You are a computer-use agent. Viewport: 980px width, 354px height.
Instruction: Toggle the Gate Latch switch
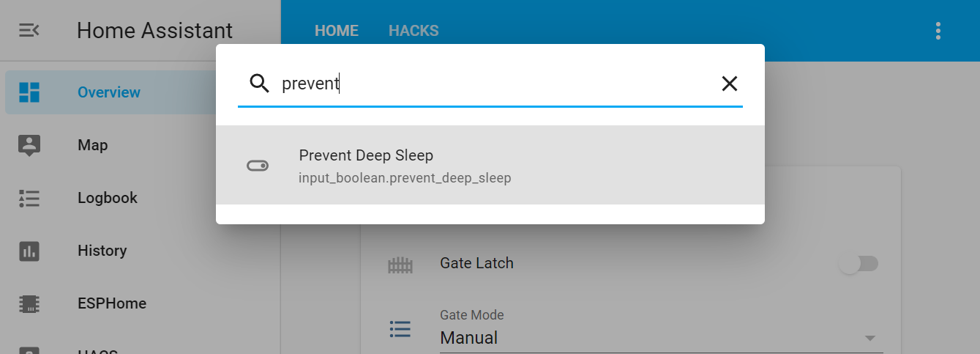pyautogui.click(x=859, y=264)
